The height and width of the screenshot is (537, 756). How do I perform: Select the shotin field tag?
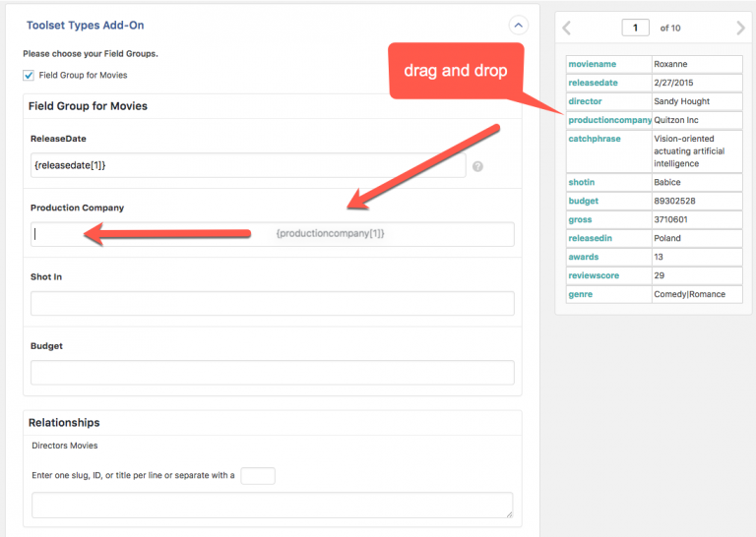[582, 182]
